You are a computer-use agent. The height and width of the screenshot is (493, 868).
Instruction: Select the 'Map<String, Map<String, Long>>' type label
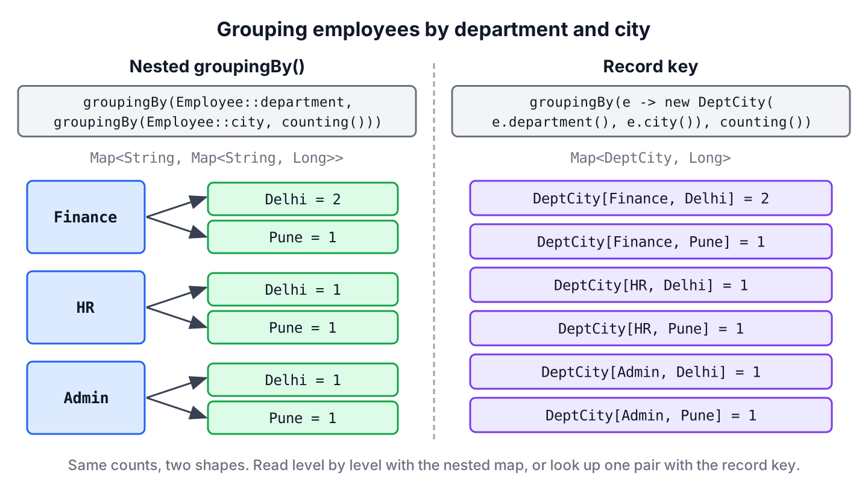click(217, 158)
